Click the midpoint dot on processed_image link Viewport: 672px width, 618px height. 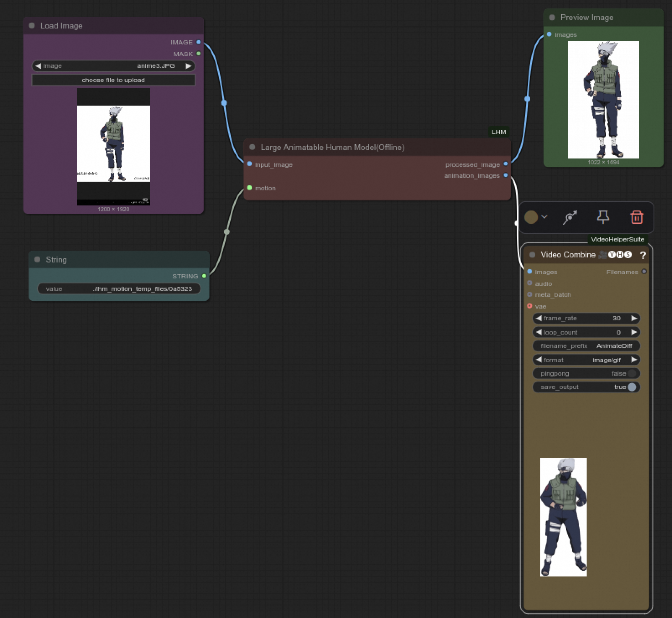[527, 99]
